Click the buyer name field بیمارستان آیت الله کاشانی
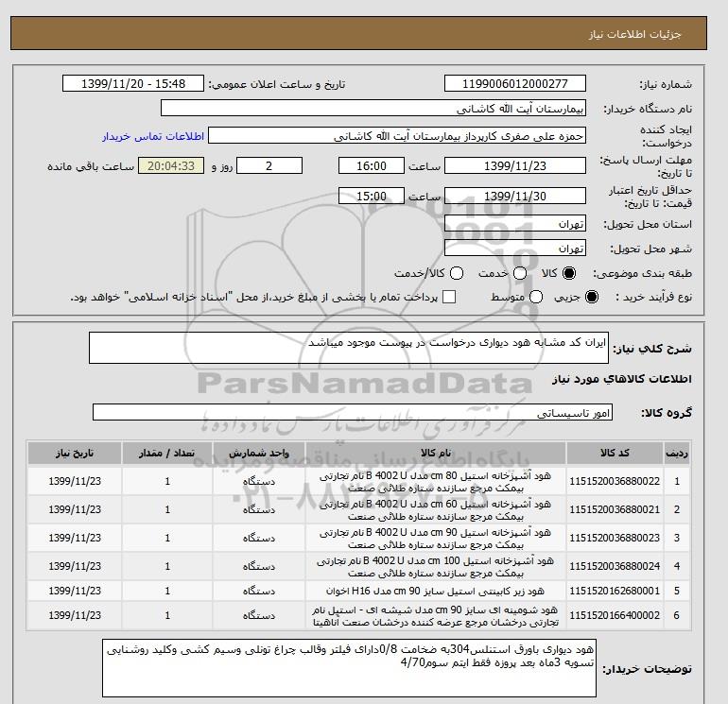The width and height of the screenshot is (728, 704). (x=373, y=108)
